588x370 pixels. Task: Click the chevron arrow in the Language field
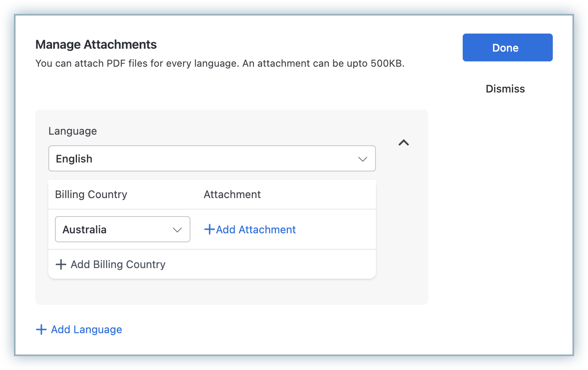pyautogui.click(x=362, y=159)
